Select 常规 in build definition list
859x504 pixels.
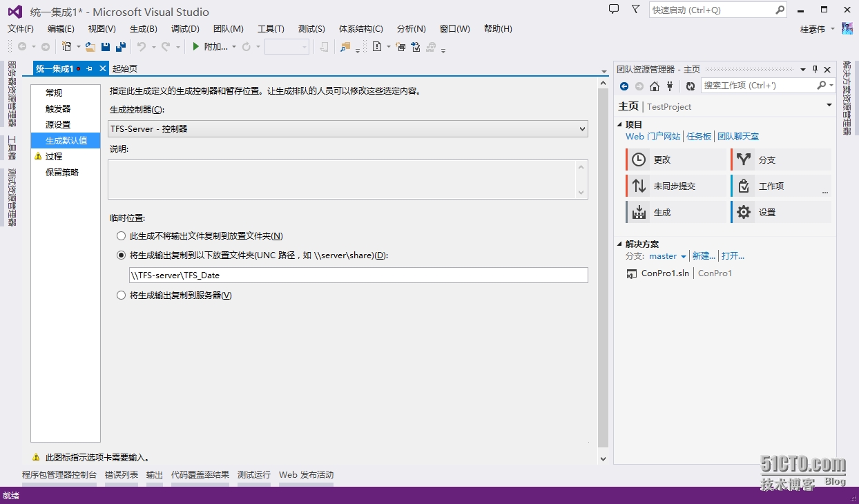(66, 93)
